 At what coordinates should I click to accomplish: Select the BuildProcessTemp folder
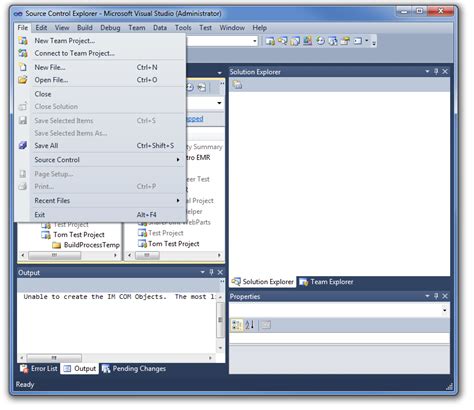point(92,245)
